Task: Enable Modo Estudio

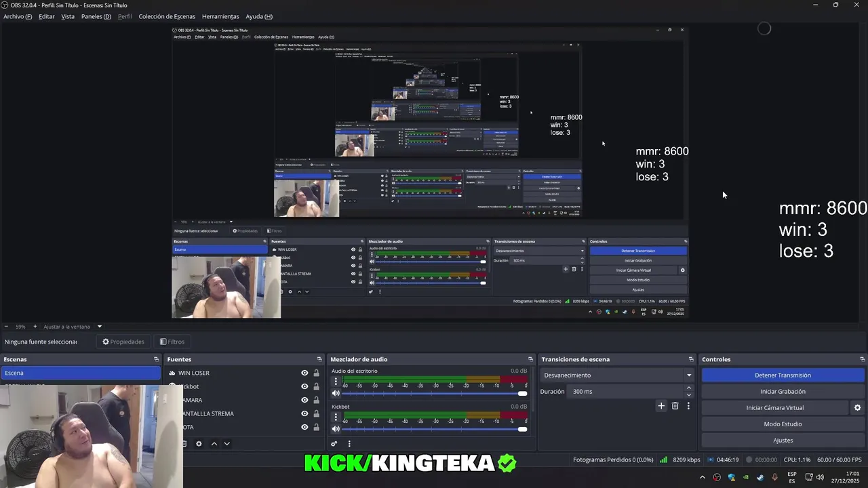Action: [x=783, y=424]
